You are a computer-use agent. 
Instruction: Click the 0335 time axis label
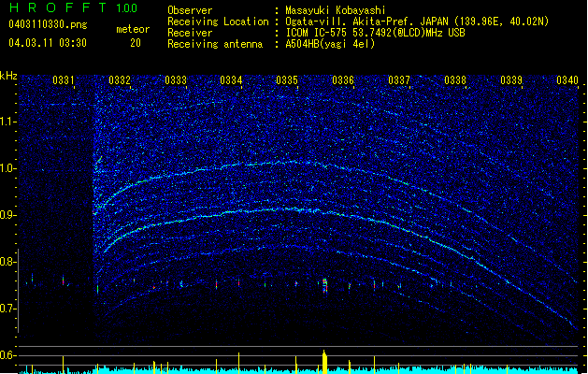pyautogui.click(x=287, y=80)
